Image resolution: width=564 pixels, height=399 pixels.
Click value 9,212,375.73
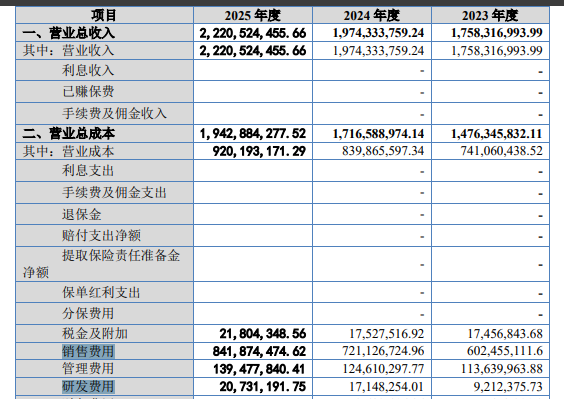pyautogui.click(x=508, y=386)
